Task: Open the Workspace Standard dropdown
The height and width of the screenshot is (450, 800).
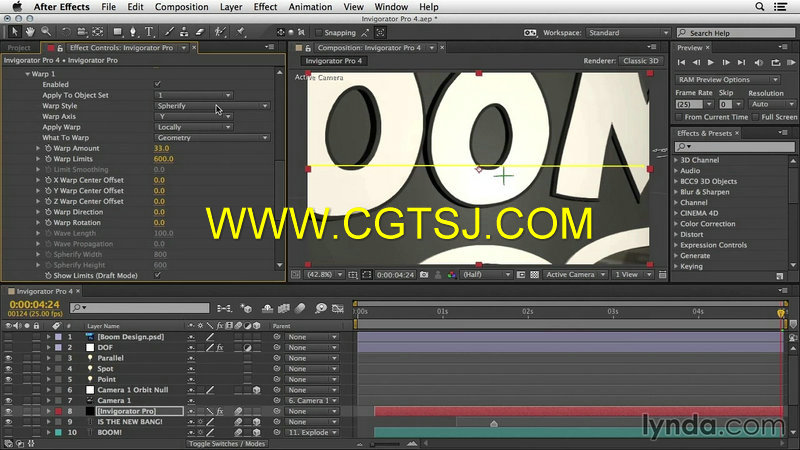Action: tap(628, 33)
